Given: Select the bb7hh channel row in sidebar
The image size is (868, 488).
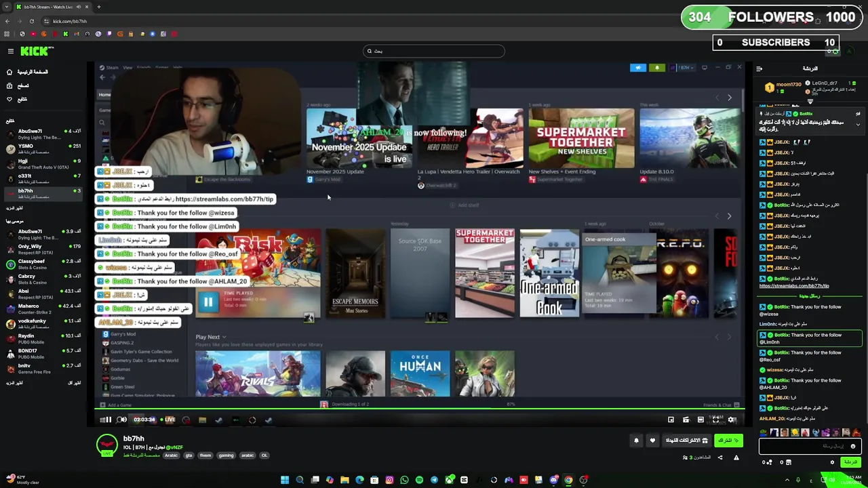Looking at the screenshot, I should click(42, 193).
